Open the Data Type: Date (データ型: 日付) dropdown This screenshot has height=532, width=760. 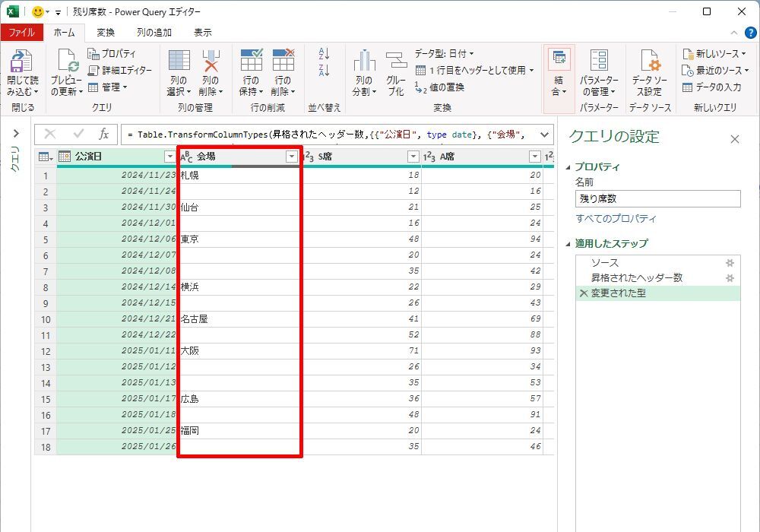[445, 53]
